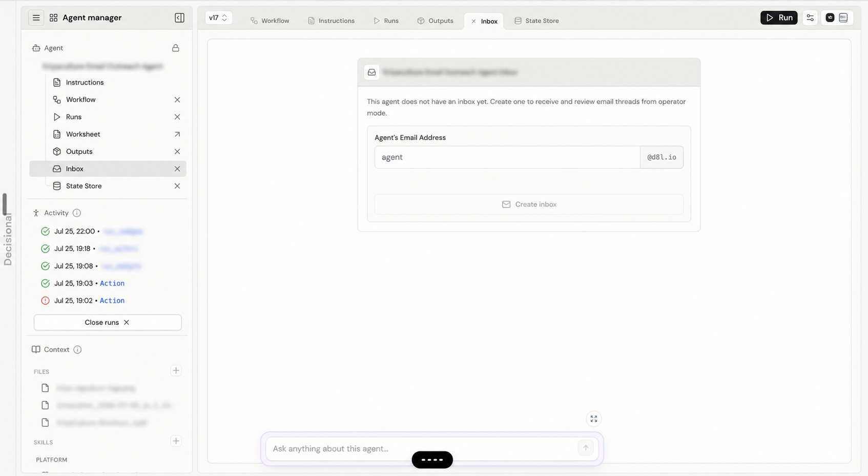
Task: Add a file with the FILES plus button
Action: coord(176,370)
